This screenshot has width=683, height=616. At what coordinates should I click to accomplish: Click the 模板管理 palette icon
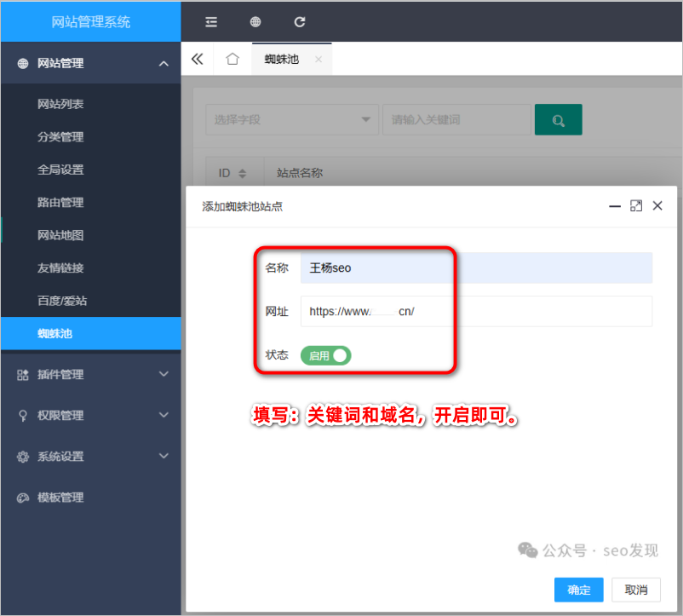click(23, 498)
